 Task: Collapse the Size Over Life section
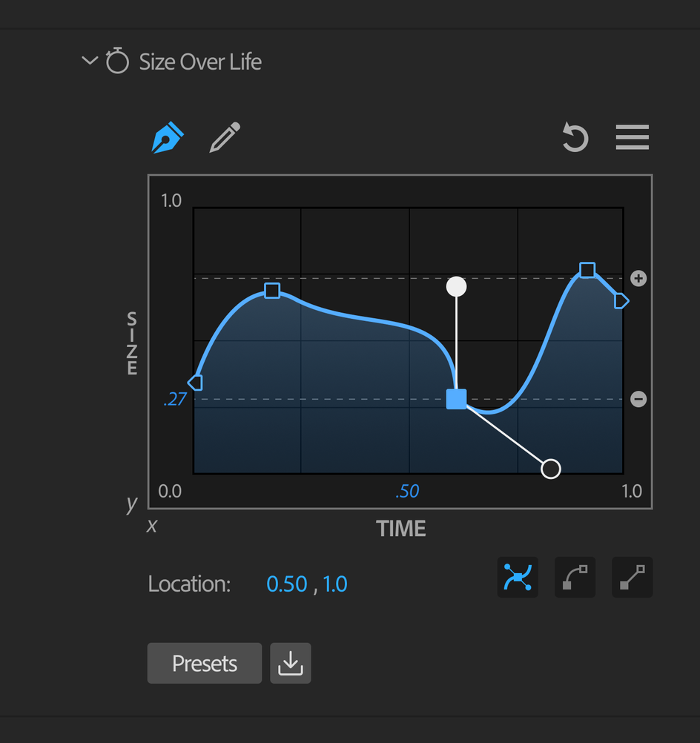pos(90,61)
